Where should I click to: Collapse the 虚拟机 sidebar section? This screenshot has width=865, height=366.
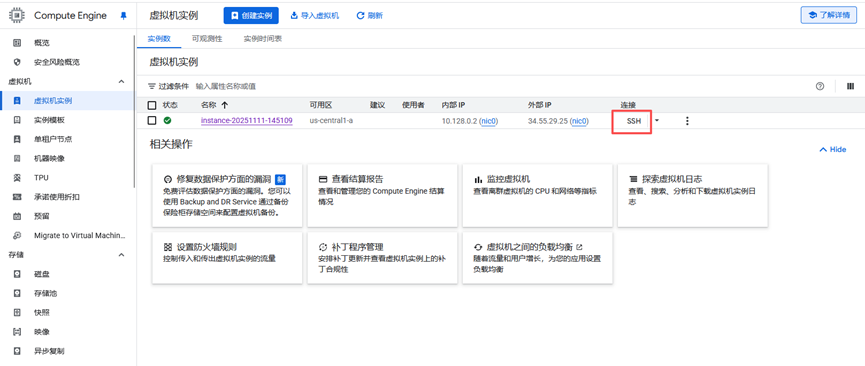coord(122,82)
